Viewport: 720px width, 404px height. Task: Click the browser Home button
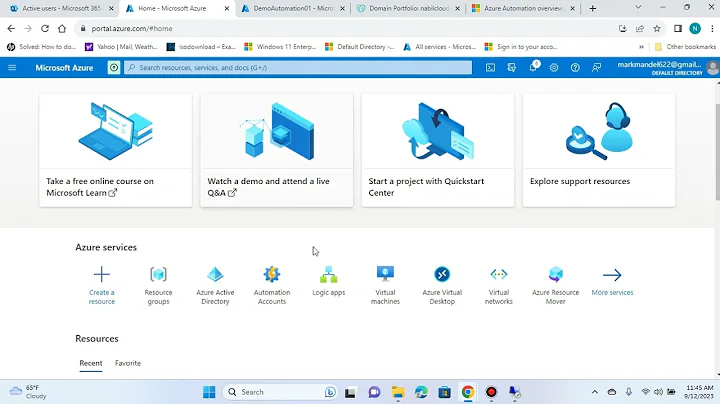tap(62, 28)
